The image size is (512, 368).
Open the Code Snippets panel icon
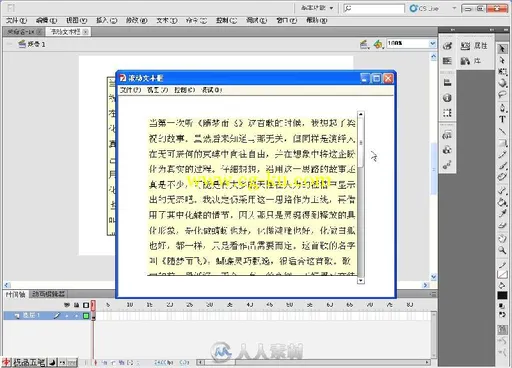coord(447,135)
